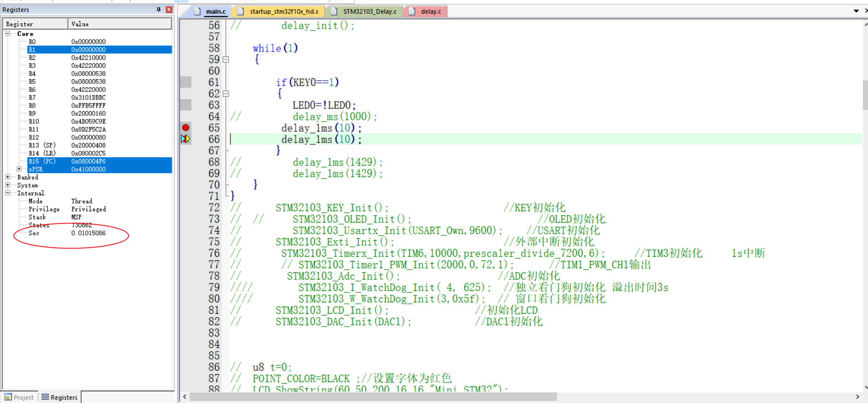The width and height of the screenshot is (868, 403).
Task: Remove the breakpoint on line 65
Action: pyautogui.click(x=186, y=128)
